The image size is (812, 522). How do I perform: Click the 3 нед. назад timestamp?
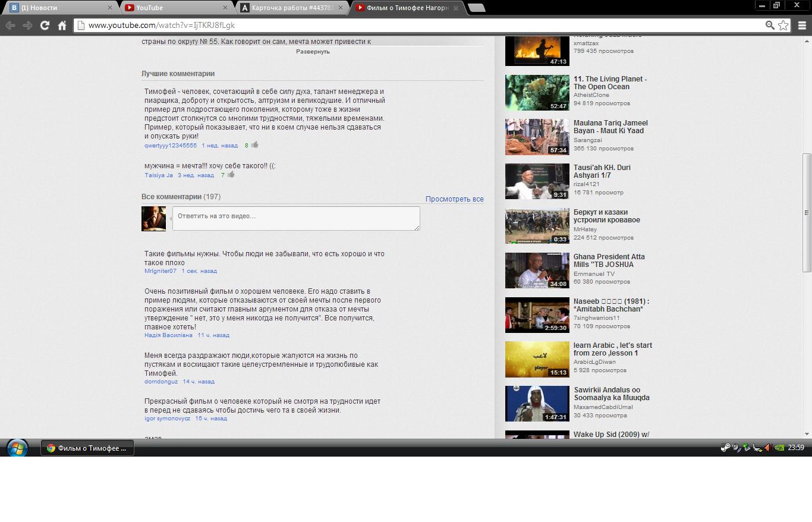[196, 175]
